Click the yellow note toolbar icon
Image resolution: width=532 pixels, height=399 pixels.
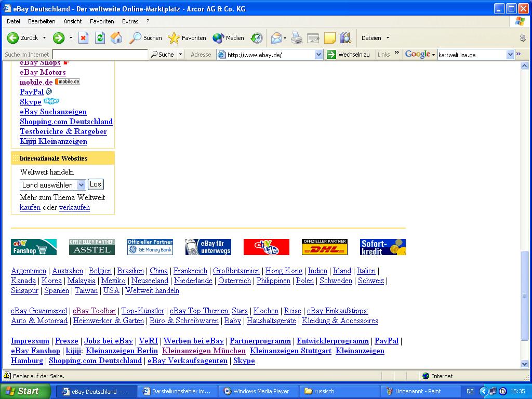330,38
